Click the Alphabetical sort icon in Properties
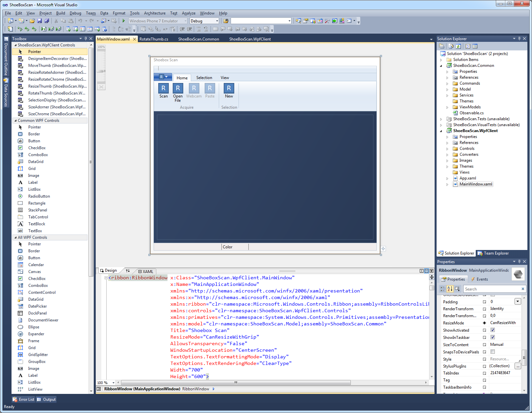This screenshot has height=413, width=532. coord(450,289)
